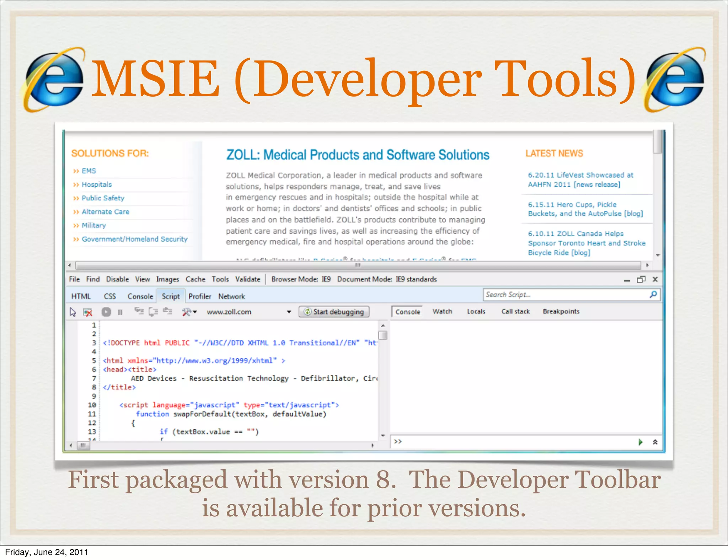Image resolution: width=728 pixels, height=560 pixels.
Task: Click the Search Script magnifier icon
Action: pyautogui.click(x=653, y=295)
